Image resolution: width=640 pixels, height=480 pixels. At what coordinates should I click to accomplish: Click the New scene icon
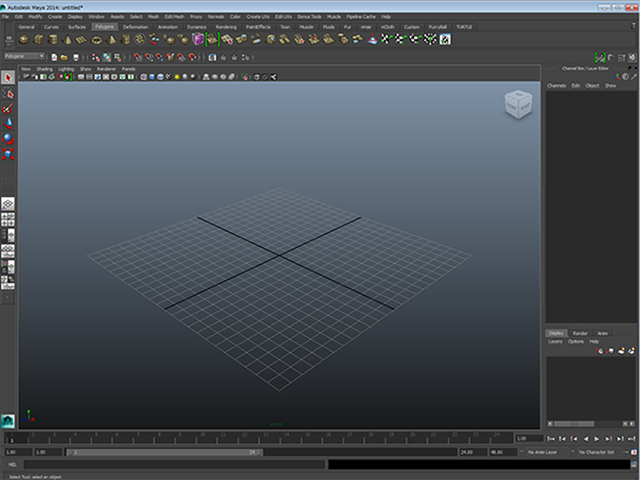54,57
